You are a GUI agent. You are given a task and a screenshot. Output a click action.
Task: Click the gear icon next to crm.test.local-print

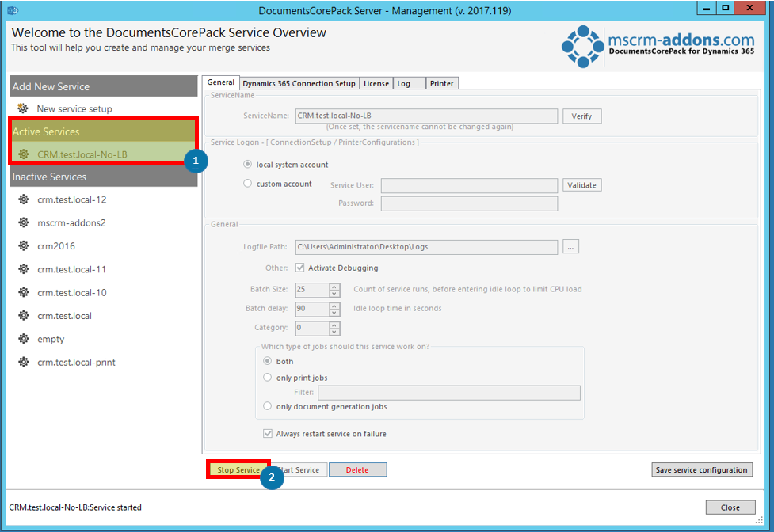point(23,362)
